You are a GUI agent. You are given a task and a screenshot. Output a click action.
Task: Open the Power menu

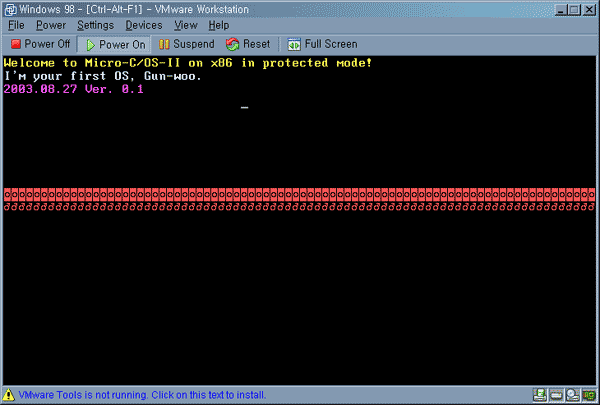click(x=51, y=25)
